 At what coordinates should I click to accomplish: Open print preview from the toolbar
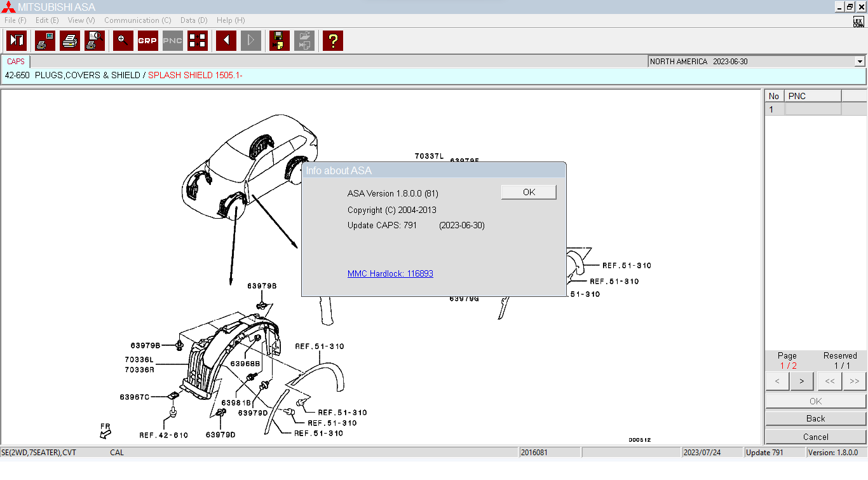(x=95, y=41)
